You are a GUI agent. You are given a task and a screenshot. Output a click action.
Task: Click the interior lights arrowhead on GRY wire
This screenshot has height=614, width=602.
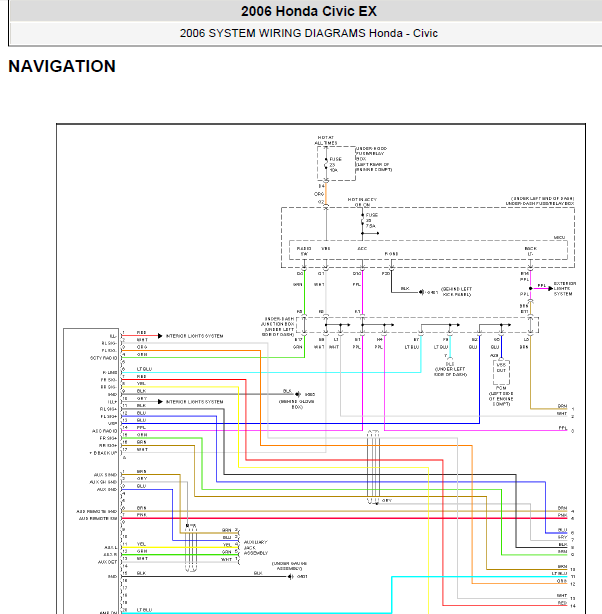(x=160, y=402)
